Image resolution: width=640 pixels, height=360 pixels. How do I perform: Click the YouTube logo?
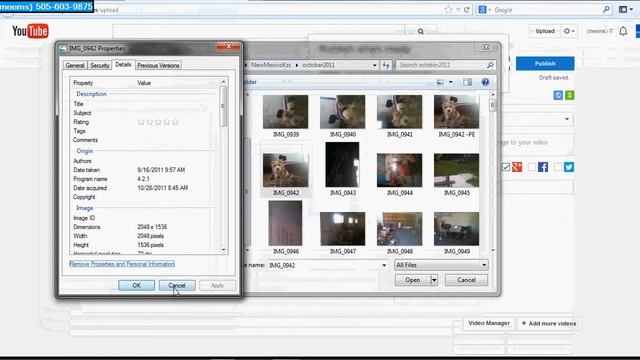point(30,31)
